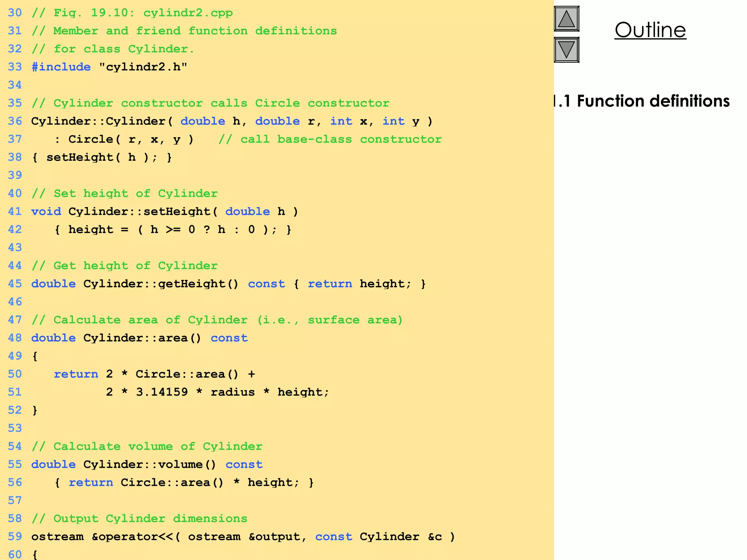Click the '// Member and friend function definitions' comment

click(184, 31)
